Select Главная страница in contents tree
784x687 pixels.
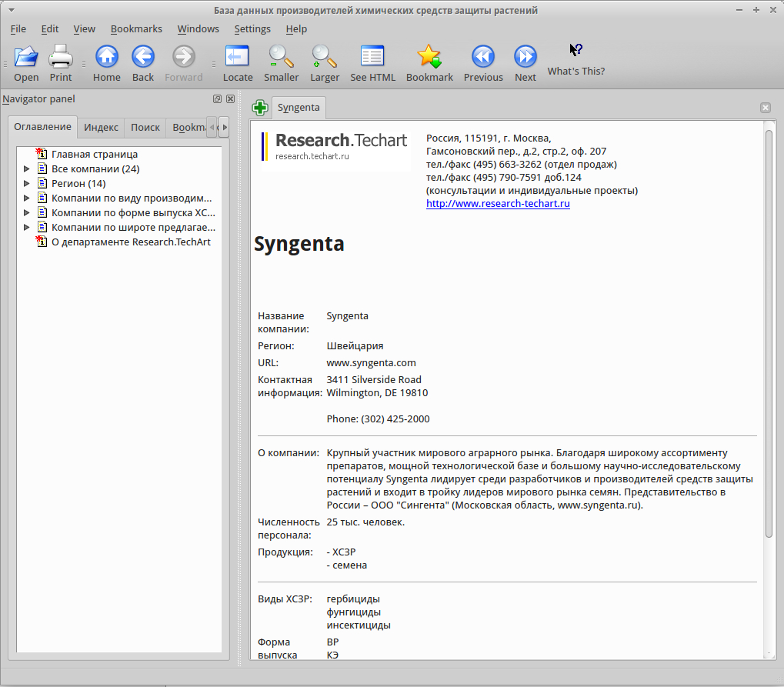tap(95, 155)
